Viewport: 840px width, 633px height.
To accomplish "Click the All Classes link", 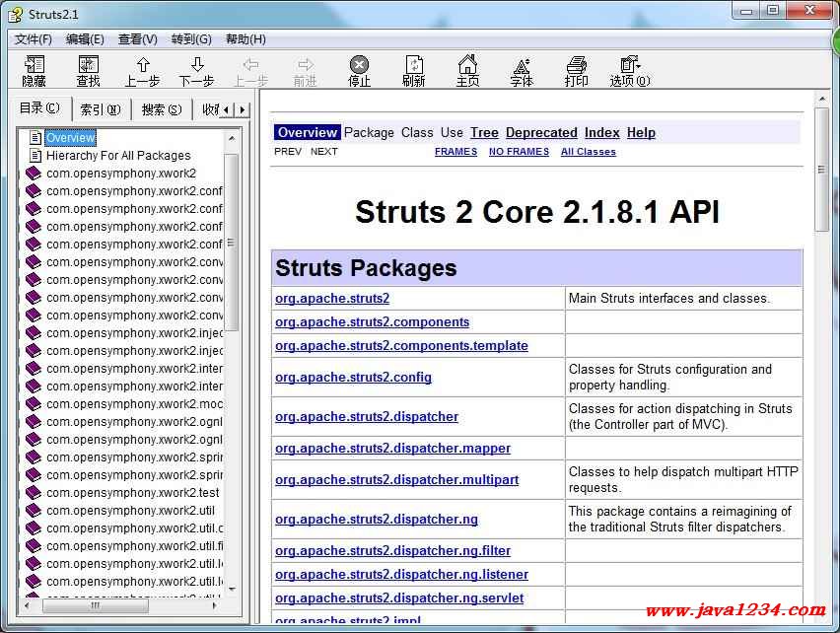I will (589, 152).
